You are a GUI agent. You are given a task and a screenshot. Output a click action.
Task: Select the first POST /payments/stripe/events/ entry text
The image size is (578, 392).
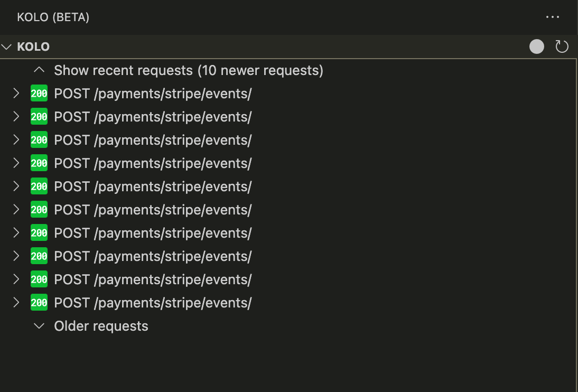click(153, 94)
